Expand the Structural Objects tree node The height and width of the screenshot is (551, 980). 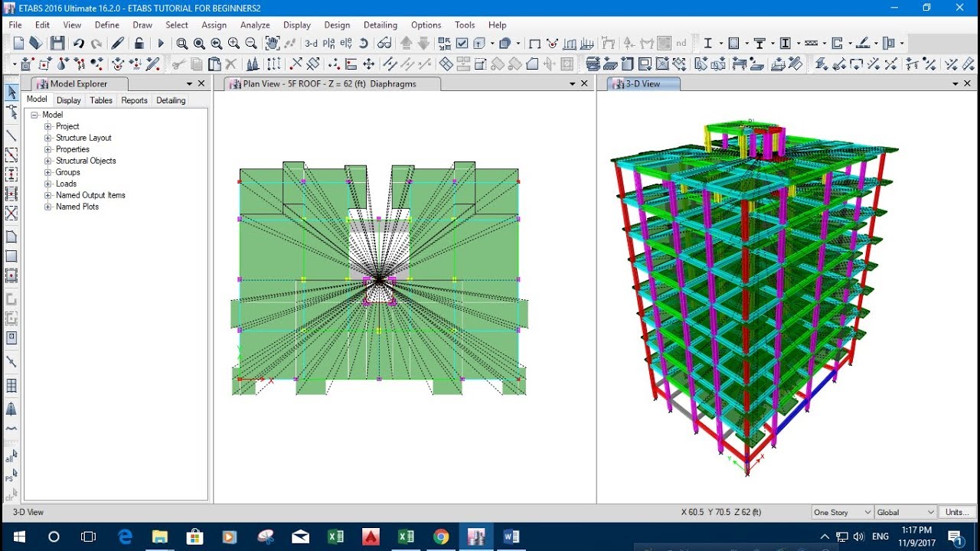pyautogui.click(x=49, y=161)
